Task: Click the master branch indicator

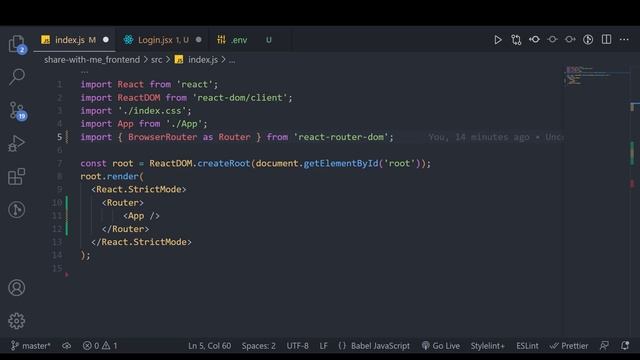Action: click(x=31, y=346)
